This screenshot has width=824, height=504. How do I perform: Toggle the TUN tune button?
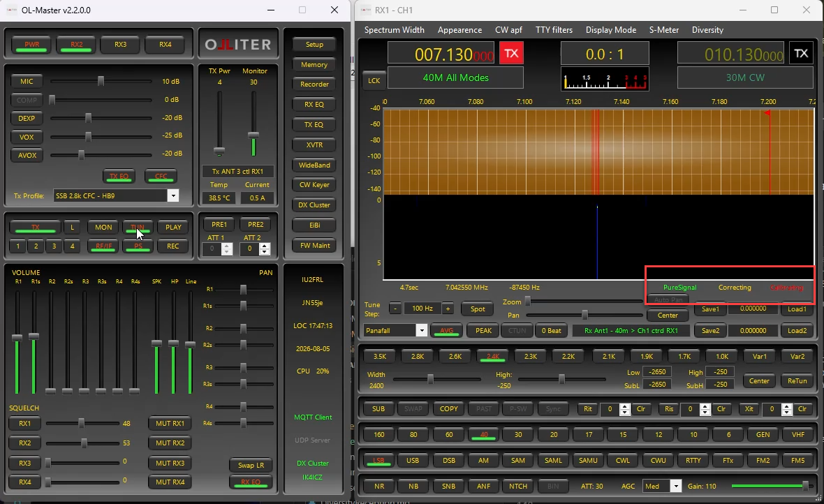coord(138,227)
